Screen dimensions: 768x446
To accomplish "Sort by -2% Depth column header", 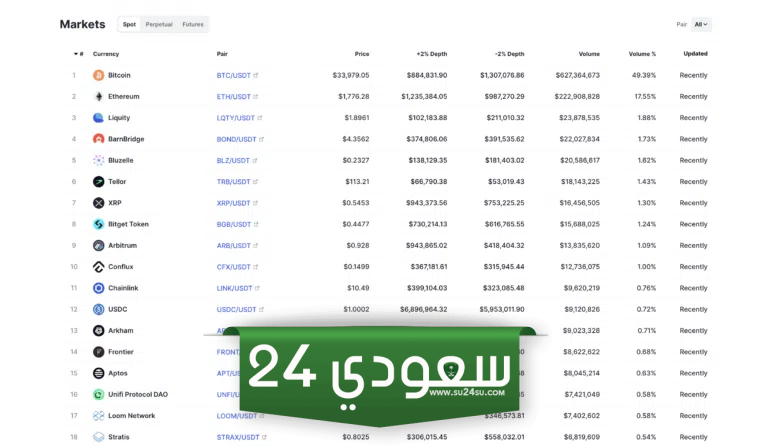I will pyautogui.click(x=509, y=54).
